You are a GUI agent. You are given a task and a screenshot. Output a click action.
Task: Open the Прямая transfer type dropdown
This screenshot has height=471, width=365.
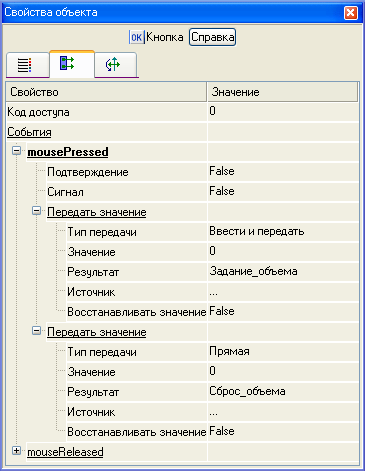point(283,352)
